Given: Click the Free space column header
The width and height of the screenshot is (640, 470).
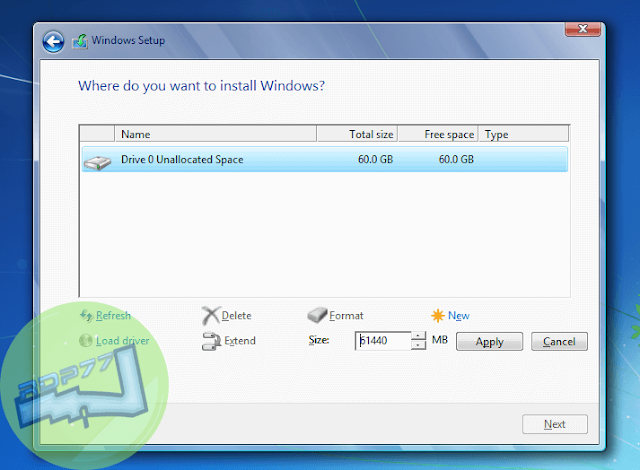Looking at the screenshot, I should 438,134.
